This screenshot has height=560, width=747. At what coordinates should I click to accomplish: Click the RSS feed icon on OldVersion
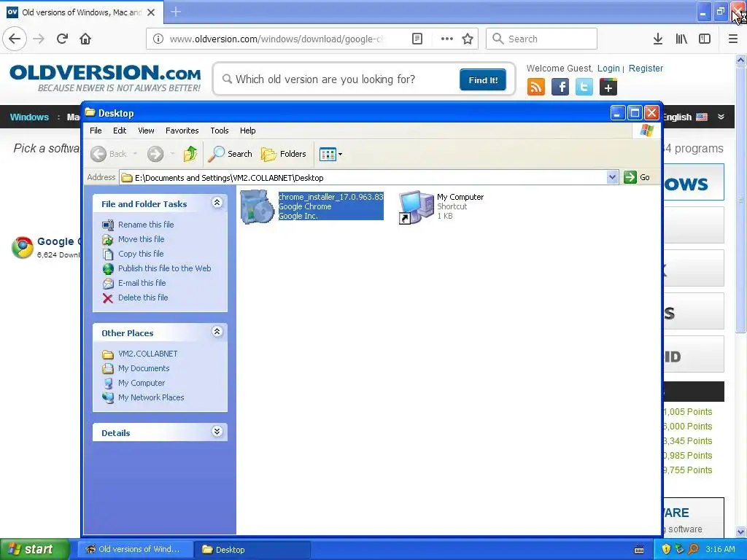coord(536,87)
